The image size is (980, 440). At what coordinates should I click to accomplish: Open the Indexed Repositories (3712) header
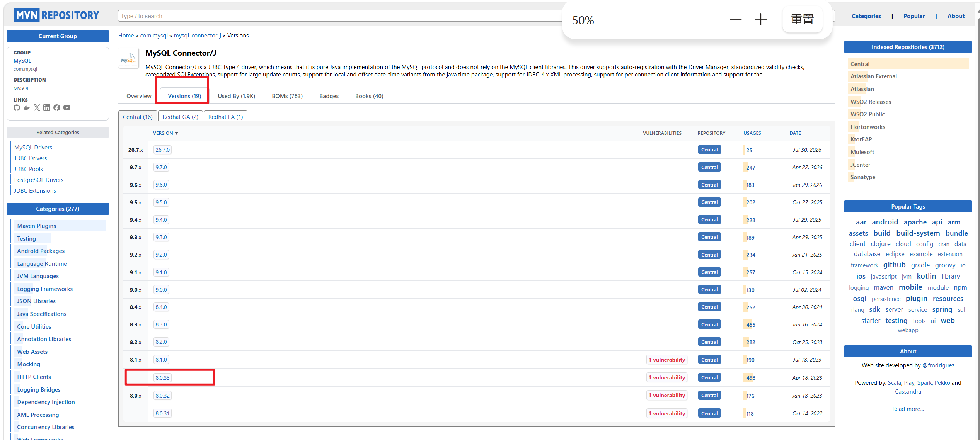coord(908,47)
